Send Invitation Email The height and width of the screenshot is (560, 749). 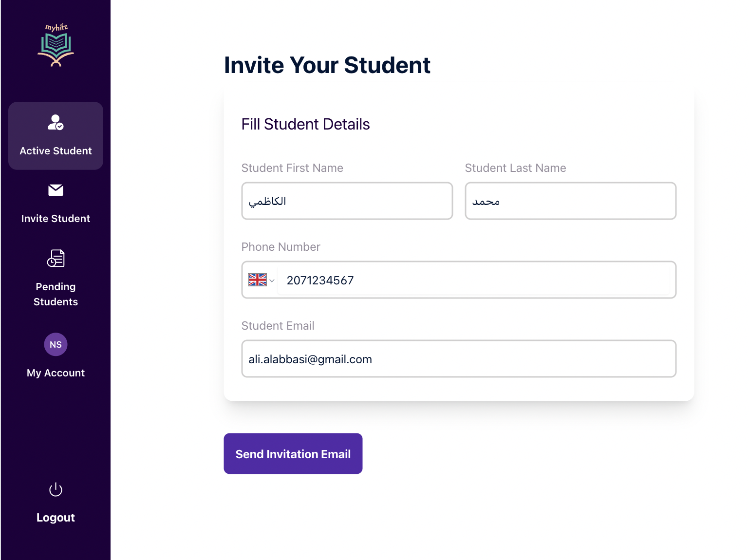[293, 454]
